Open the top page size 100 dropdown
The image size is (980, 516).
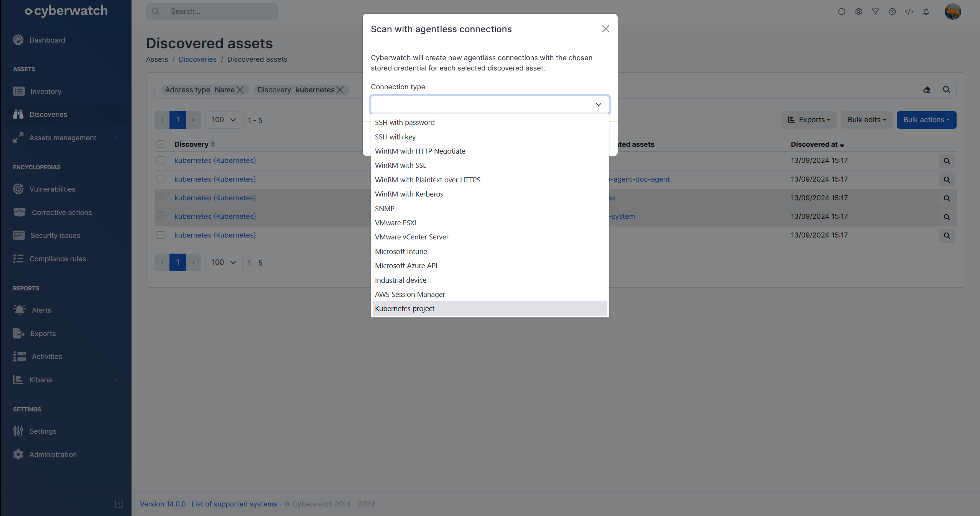pyautogui.click(x=224, y=120)
